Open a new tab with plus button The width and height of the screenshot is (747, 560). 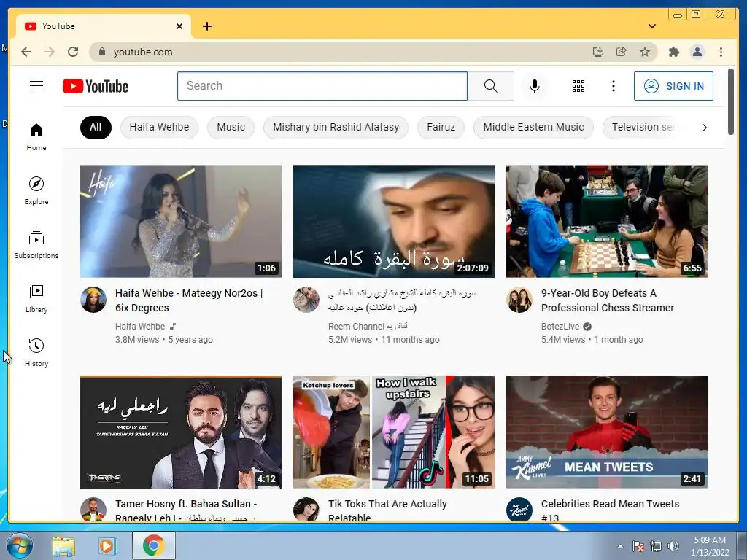tap(206, 26)
